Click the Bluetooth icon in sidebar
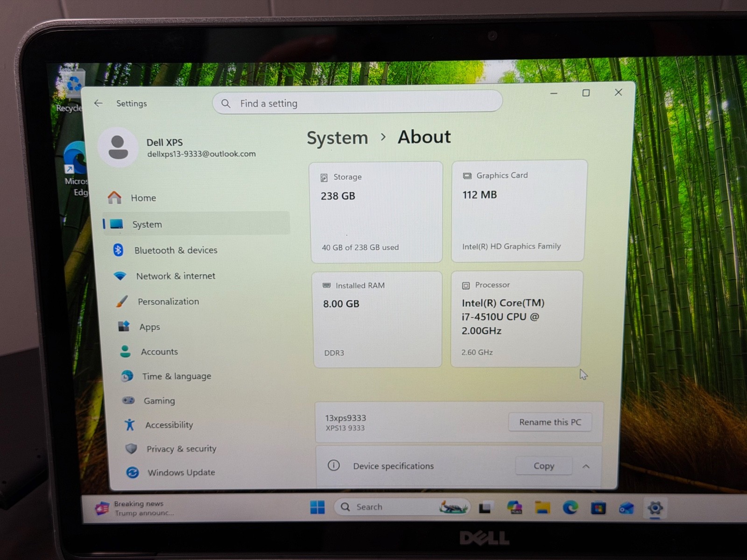 click(118, 250)
